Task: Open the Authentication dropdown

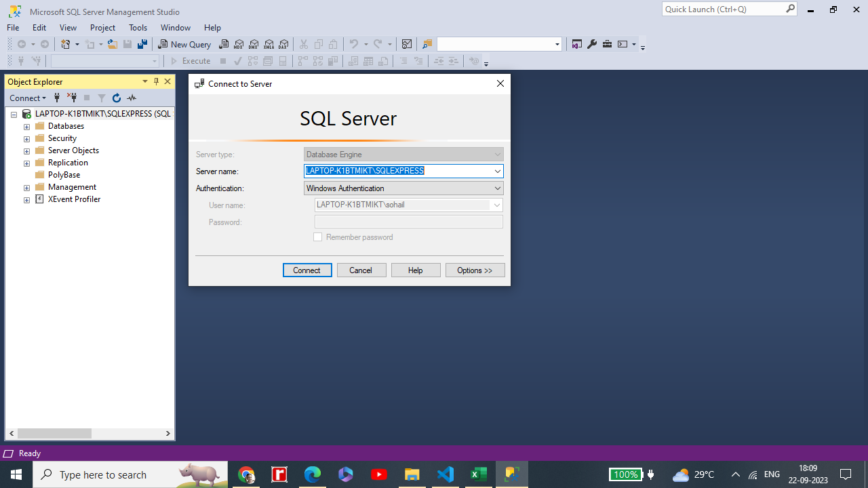Action: tap(403, 188)
